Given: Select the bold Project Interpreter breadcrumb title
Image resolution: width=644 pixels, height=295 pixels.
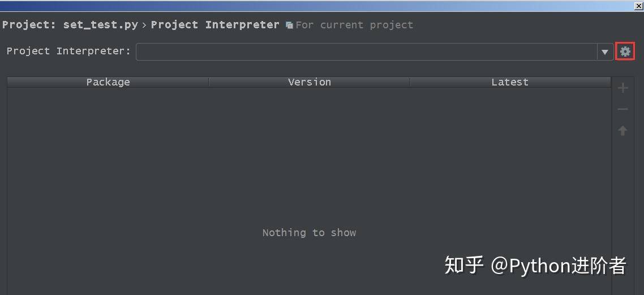Looking at the screenshot, I should tap(215, 25).
